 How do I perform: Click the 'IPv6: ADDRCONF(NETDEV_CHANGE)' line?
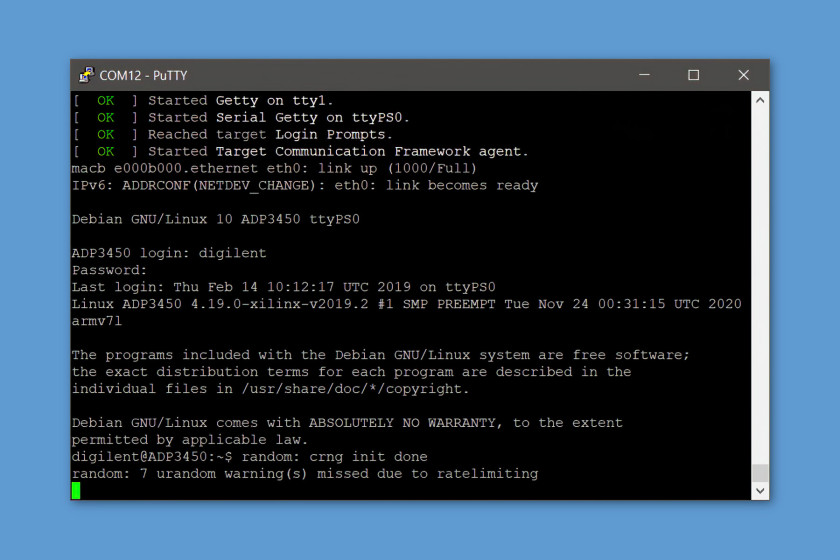305,185
